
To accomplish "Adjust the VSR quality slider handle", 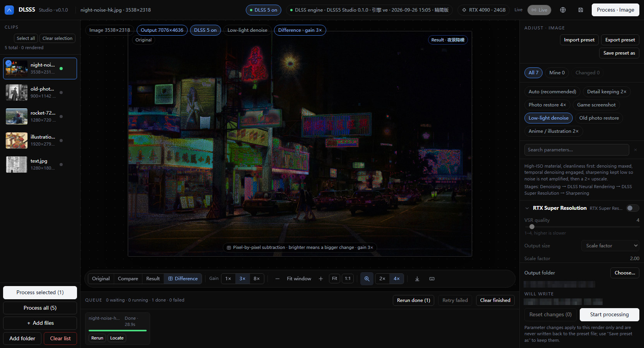I will (532, 227).
